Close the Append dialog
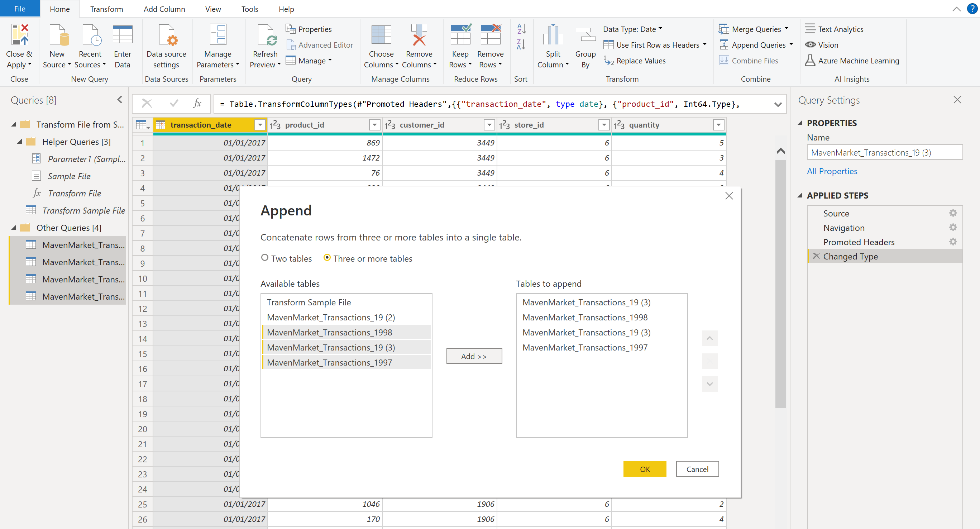Screen dimensions: 980x529 [x=728, y=196]
